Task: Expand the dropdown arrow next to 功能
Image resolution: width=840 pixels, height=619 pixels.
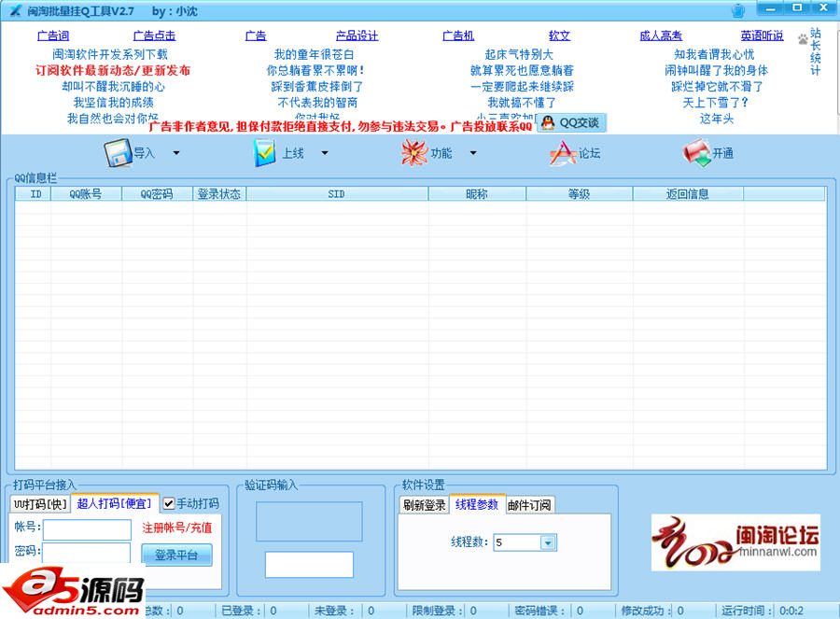Action: click(473, 154)
